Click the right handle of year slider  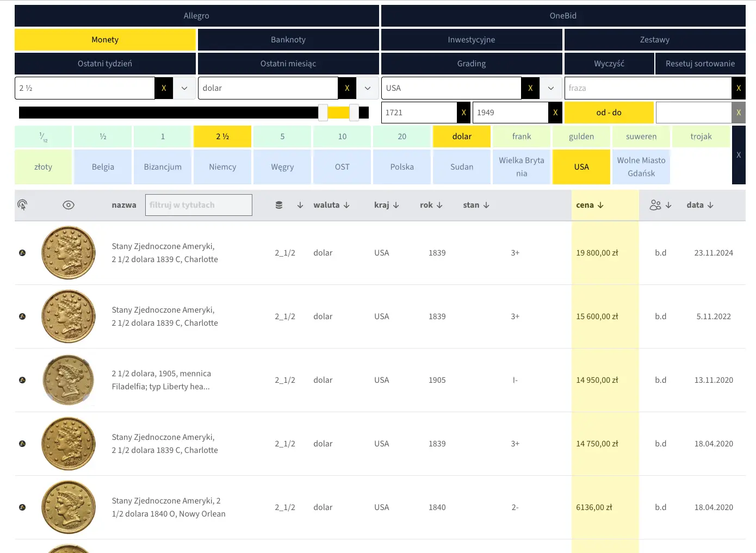[354, 113]
